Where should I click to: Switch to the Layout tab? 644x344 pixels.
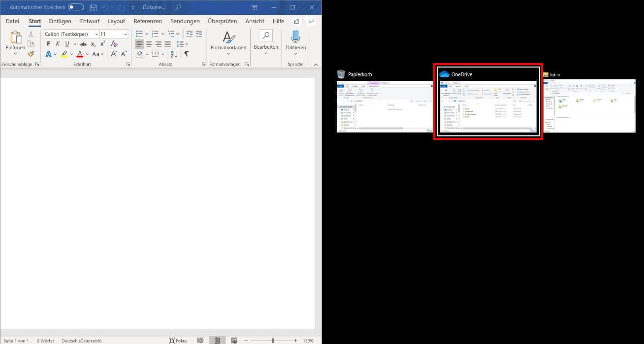coord(117,21)
